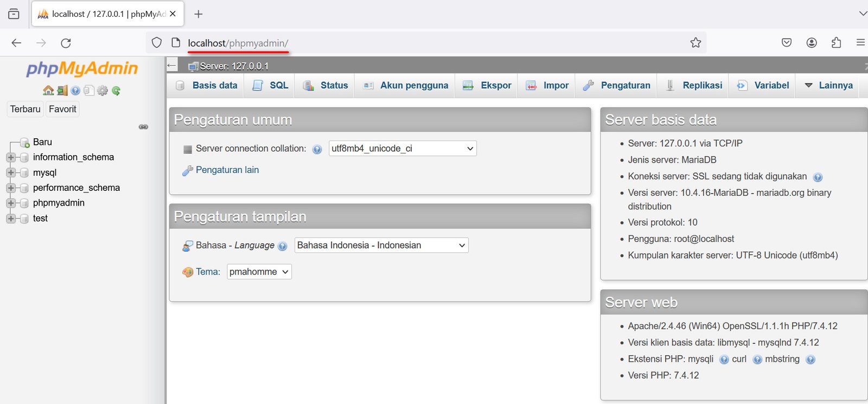Click help icon after mbstring extension
868x404 pixels.
pos(810,360)
